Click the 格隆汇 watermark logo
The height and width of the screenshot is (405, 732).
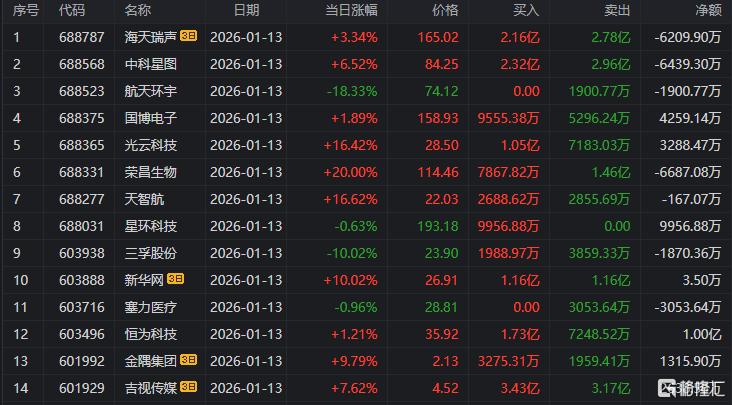691,388
